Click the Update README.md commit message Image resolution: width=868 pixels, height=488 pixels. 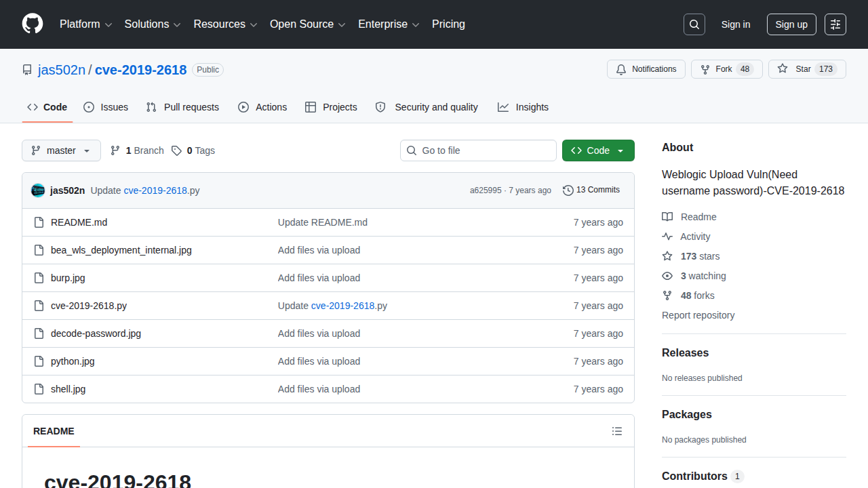[323, 222]
